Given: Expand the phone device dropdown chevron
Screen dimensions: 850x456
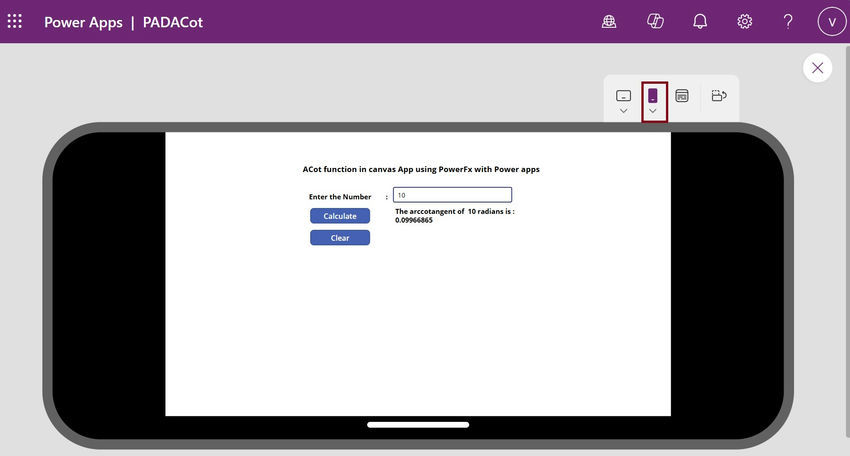Looking at the screenshot, I should click(653, 111).
